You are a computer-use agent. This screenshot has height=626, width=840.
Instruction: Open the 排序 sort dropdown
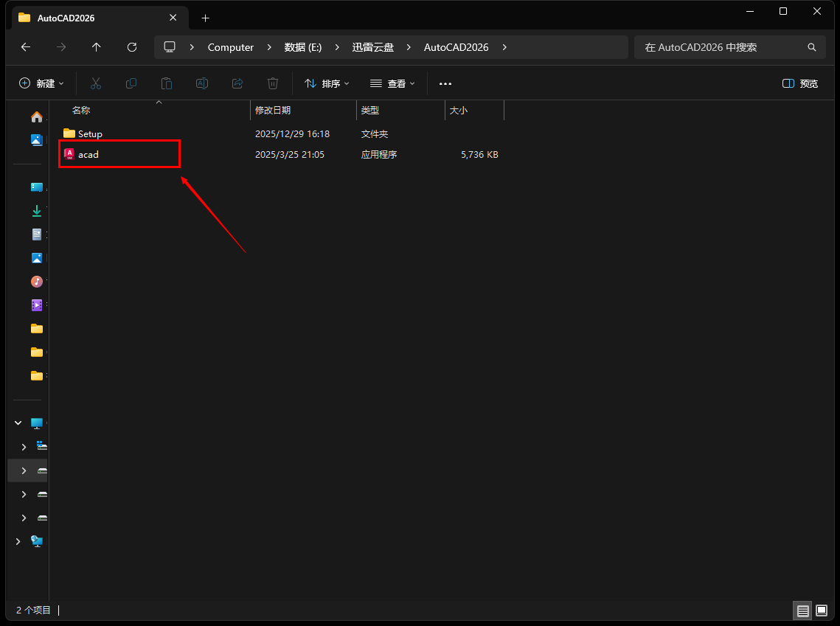(327, 84)
